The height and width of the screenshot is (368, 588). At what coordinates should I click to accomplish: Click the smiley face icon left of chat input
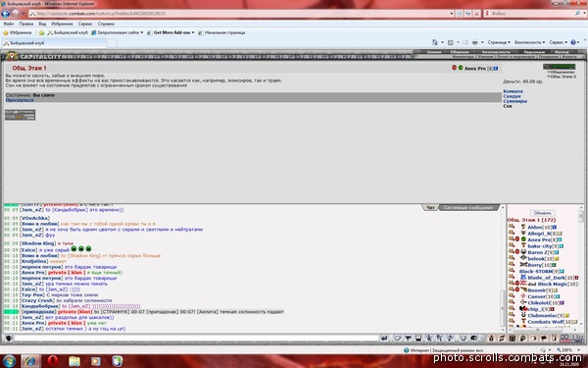tap(8, 338)
